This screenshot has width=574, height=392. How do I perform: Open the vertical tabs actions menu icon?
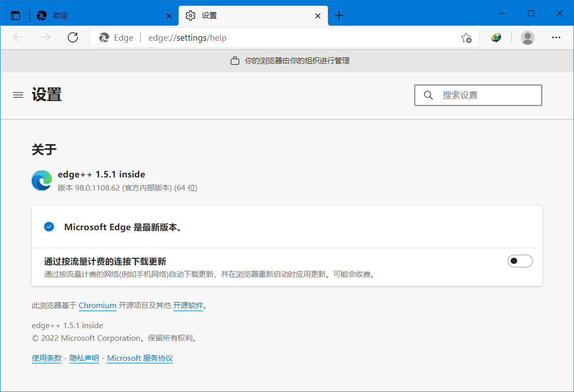16,16
